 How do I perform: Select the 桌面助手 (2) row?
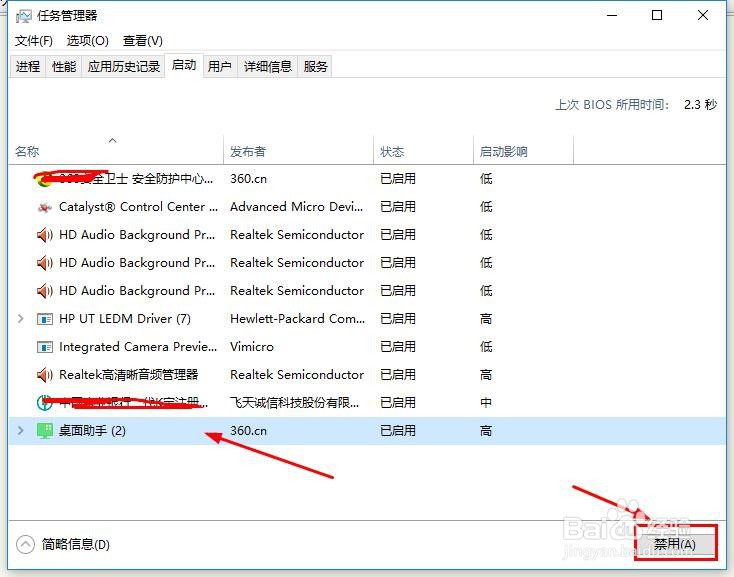coord(367,431)
